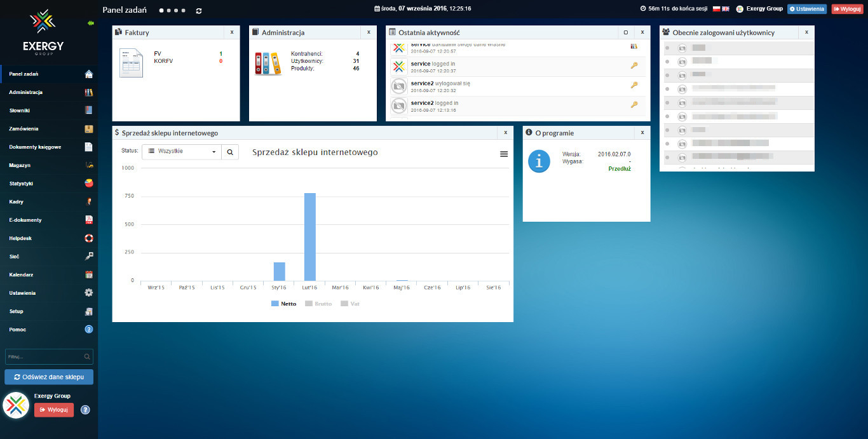Toggle the Brutto legend series
The height and width of the screenshot is (439, 868).
coord(318,304)
